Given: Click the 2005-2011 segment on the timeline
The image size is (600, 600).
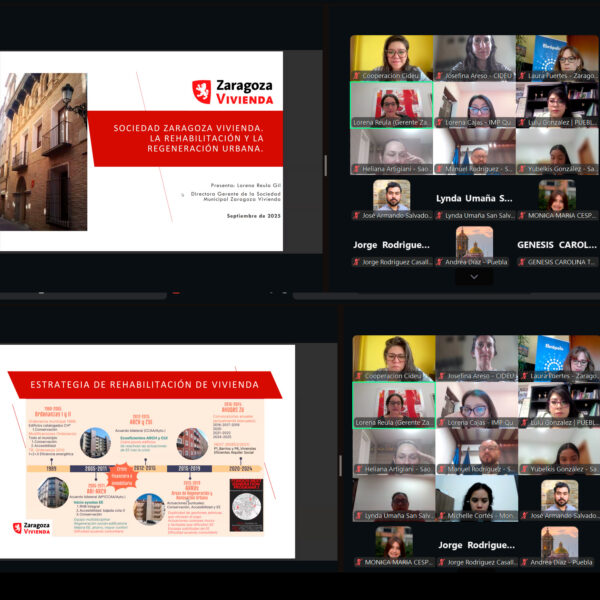Looking at the screenshot, I should (97, 467).
